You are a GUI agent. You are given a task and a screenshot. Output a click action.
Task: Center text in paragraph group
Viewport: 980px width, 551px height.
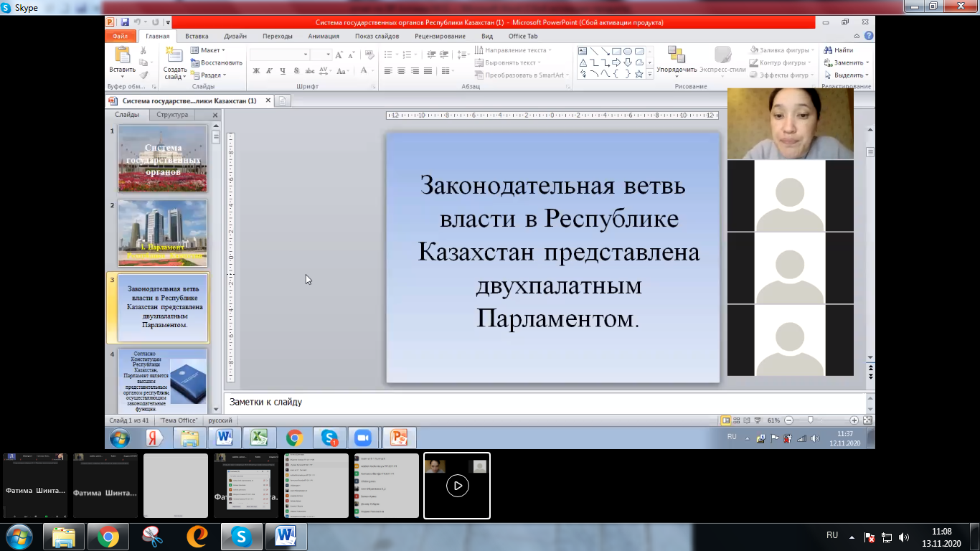(x=402, y=71)
